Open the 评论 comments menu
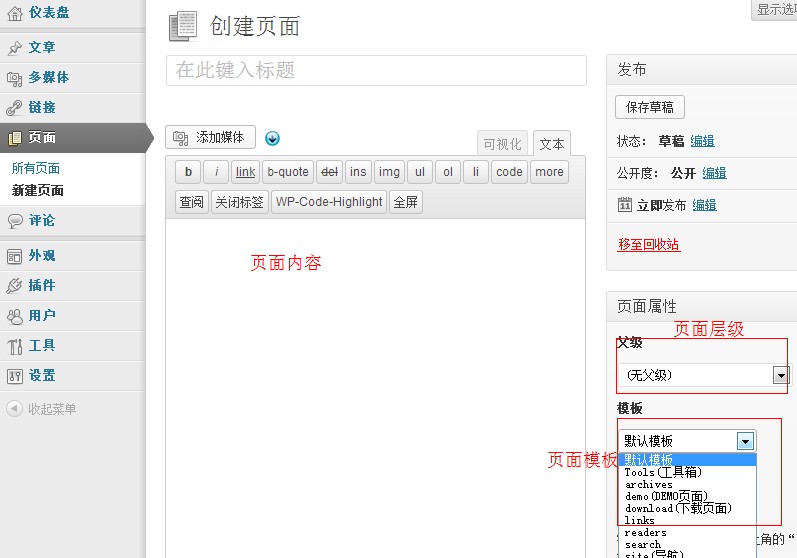The width and height of the screenshot is (797, 558). [x=41, y=220]
